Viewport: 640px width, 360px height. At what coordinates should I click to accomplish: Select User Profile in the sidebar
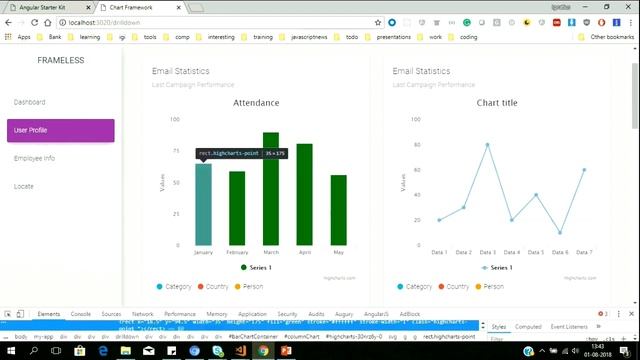(x=61, y=131)
